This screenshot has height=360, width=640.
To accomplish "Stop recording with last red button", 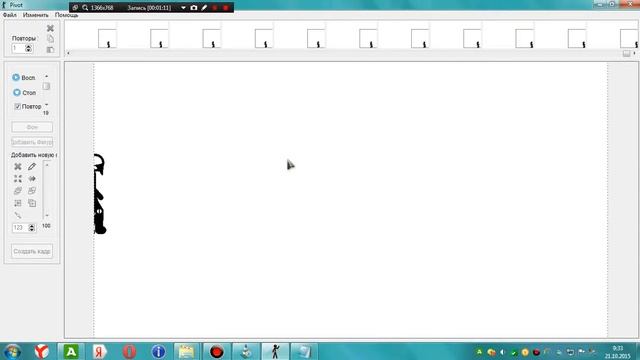I will coord(225,8).
